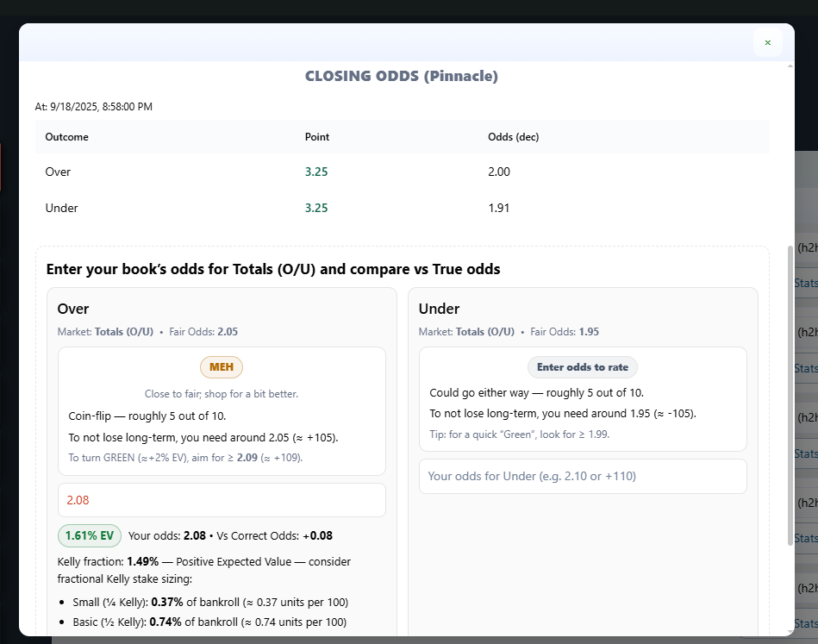Screen dimensions: 818x644
Task: Click the green 1.61% EV badge
Action: 89,535
